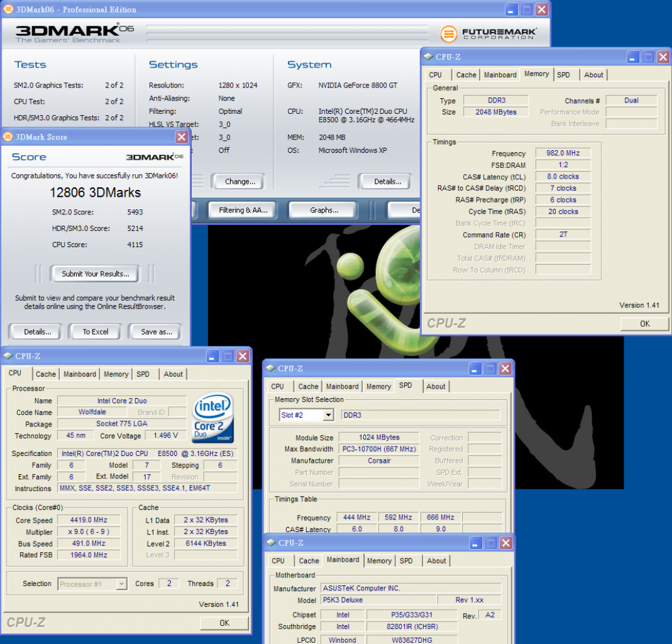672x644 pixels.
Task: Click the Graphs button
Action: point(324,210)
